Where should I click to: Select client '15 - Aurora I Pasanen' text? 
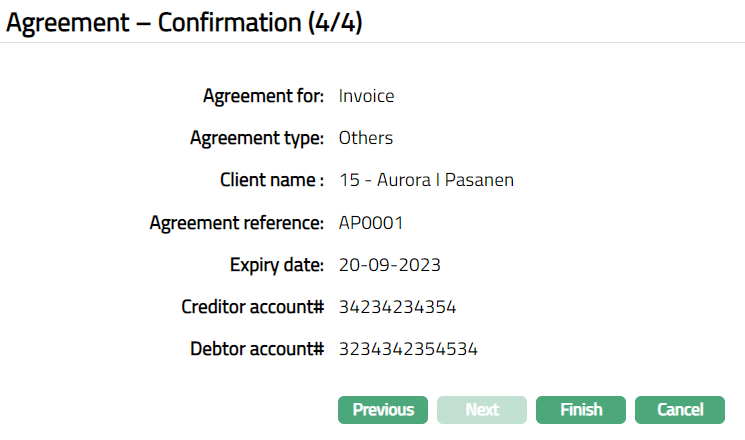tap(427, 180)
